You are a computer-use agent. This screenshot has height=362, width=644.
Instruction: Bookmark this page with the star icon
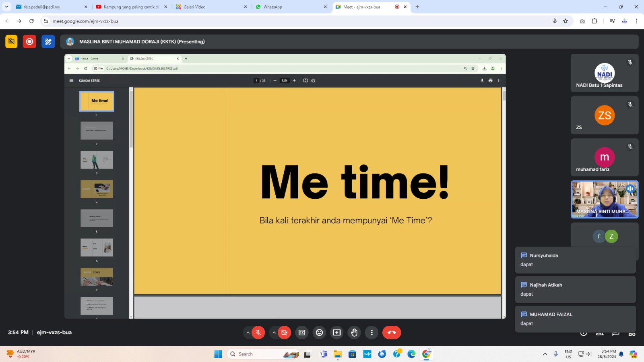[x=566, y=21]
